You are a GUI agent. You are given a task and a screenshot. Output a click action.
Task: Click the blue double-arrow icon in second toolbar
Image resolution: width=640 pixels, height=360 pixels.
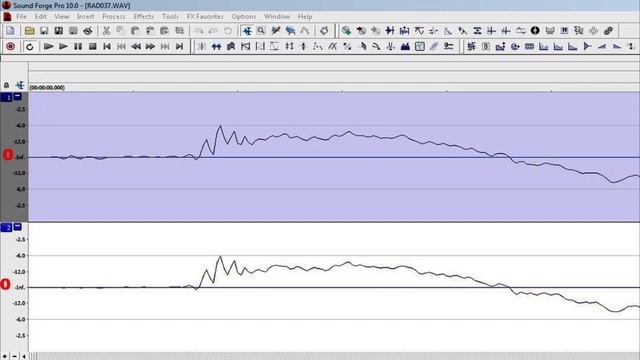click(216, 47)
